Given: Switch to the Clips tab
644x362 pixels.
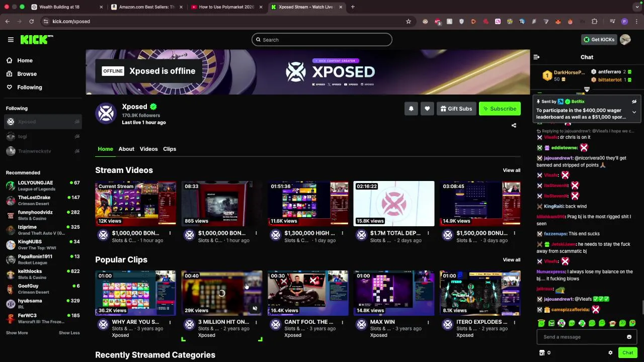Looking at the screenshot, I should pos(170,149).
